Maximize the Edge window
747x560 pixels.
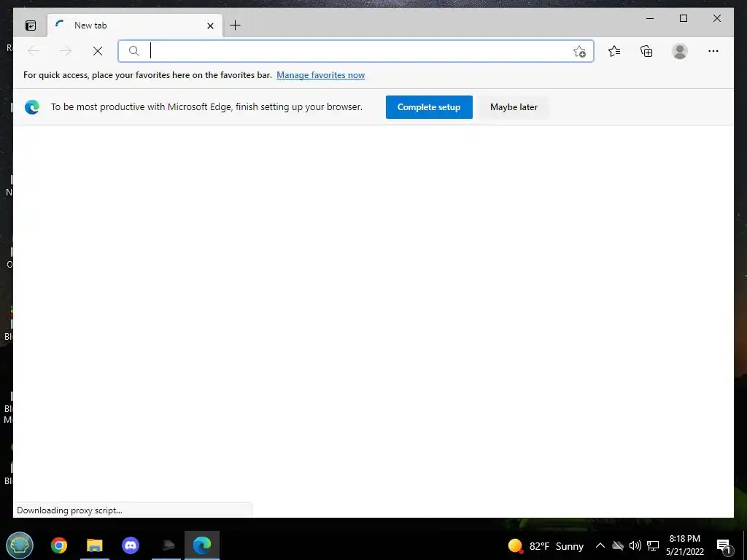pos(683,18)
